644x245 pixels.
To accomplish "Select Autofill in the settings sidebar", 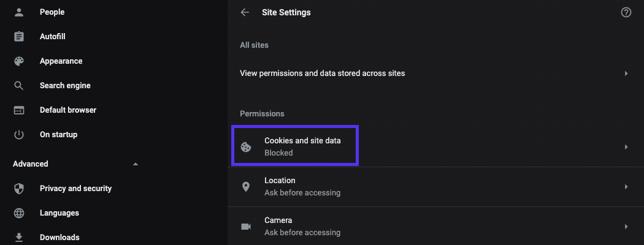I will click(x=53, y=37).
